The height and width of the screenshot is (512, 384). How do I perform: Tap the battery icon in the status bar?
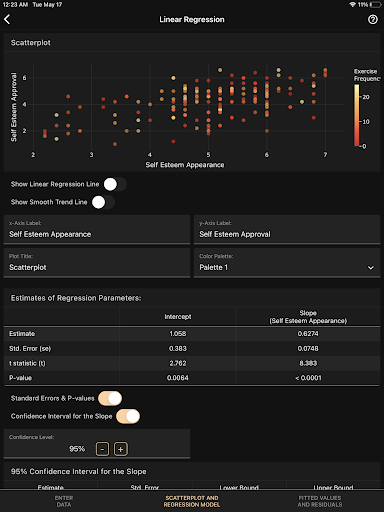375,5
